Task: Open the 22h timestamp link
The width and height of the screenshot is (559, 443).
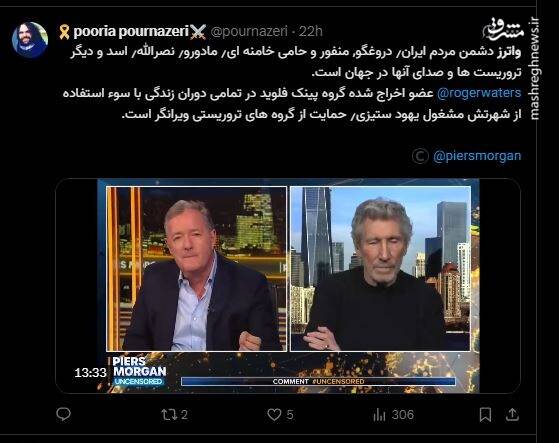Action: point(310,32)
